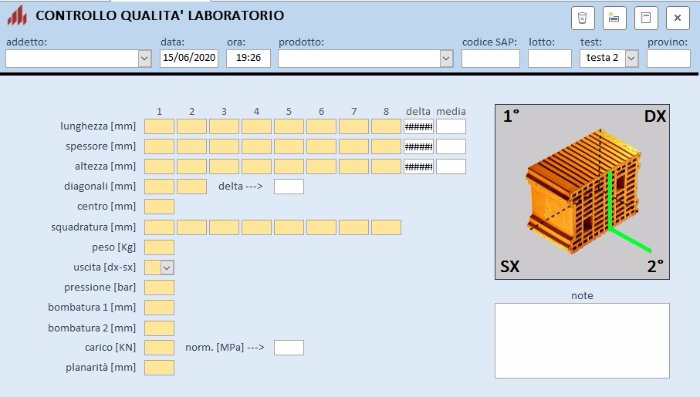Click the peso [Kg] input box
The image size is (700, 397).
point(159,247)
